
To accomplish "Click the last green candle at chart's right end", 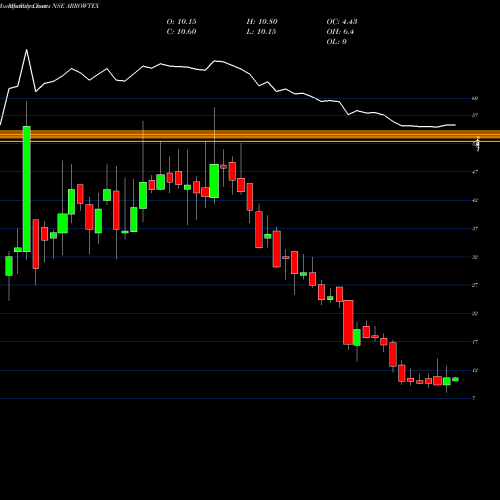I will 455,379.
